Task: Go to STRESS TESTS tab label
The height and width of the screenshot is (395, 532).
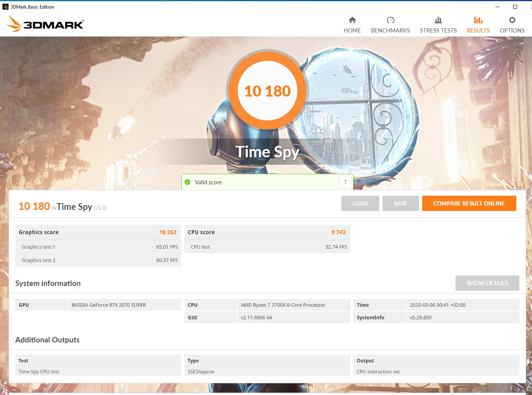Action: coord(438,31)
